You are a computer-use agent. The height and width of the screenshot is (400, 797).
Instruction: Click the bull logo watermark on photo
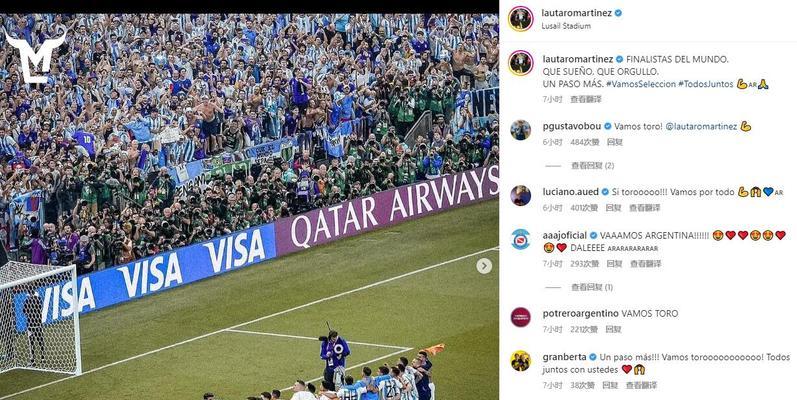tap(35, 55)
